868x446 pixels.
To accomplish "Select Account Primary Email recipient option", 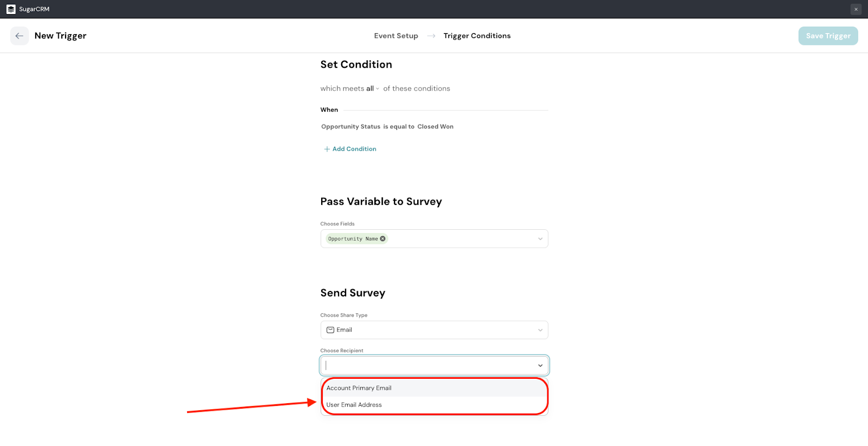I will [x=359, y=388].
